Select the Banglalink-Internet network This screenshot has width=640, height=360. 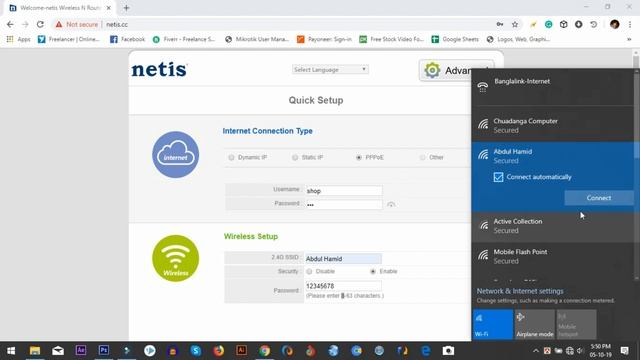click(553, 87)
